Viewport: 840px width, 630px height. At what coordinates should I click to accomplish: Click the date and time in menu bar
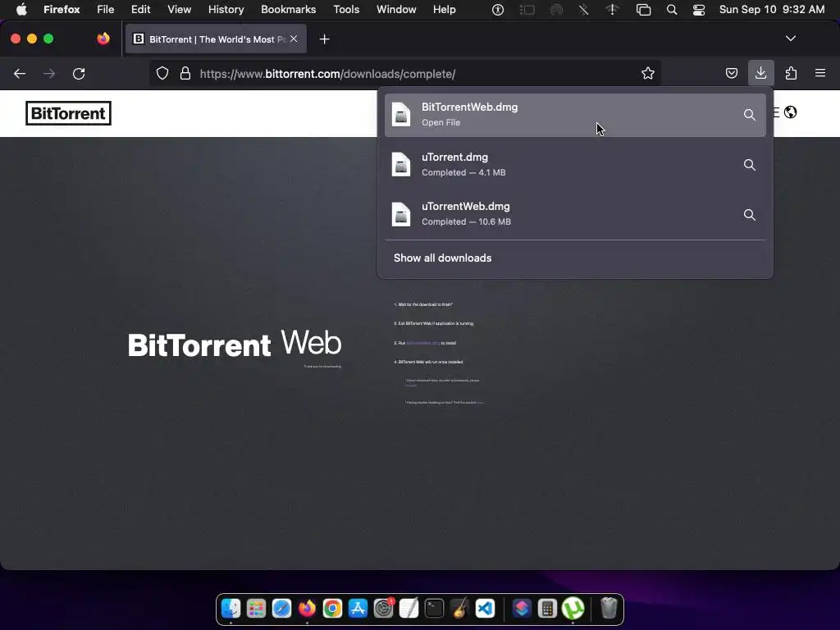pos(771,9)
